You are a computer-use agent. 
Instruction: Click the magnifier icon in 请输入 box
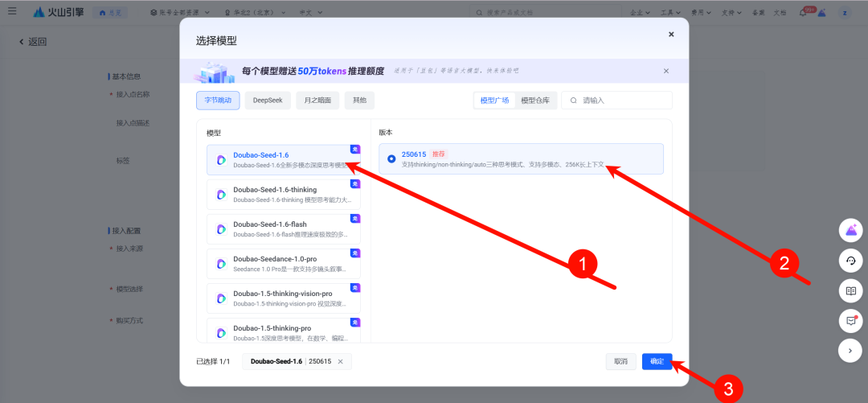(574, 101)
